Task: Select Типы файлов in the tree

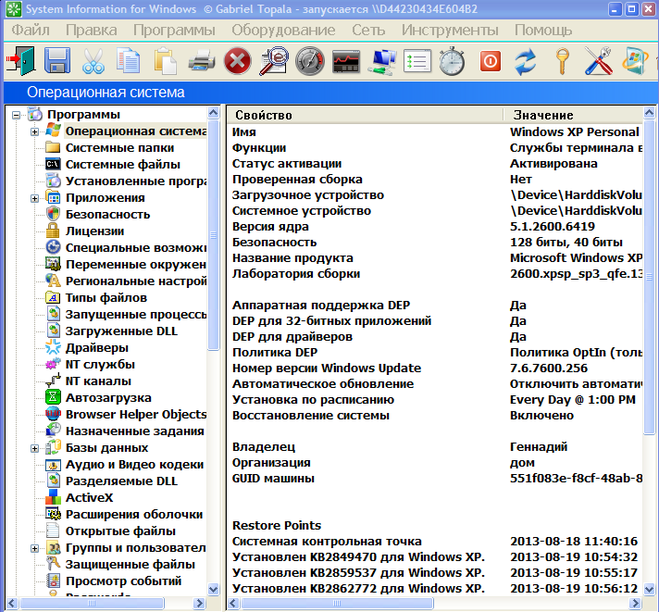Action: coord(106,298)
